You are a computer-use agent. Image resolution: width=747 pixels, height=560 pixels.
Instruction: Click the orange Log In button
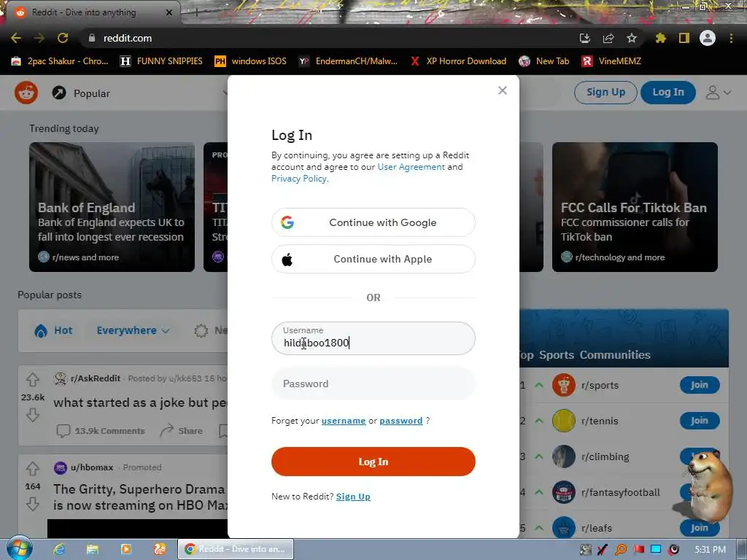pyautogui.click(x=373, y=462)
